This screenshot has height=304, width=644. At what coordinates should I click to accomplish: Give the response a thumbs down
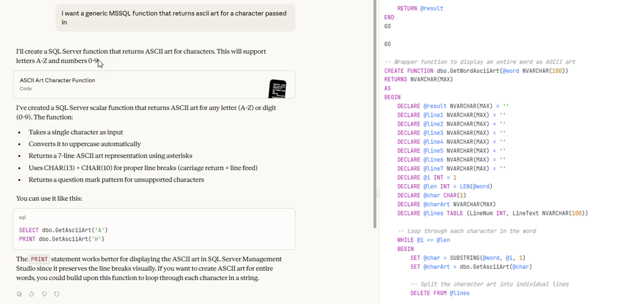[x=44, y=293]
